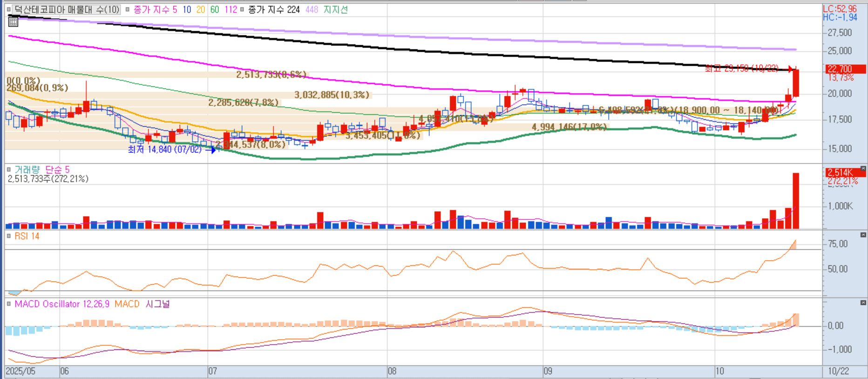Select the blue 10 moving average label

pyautogui.click(x=187, y=9)
